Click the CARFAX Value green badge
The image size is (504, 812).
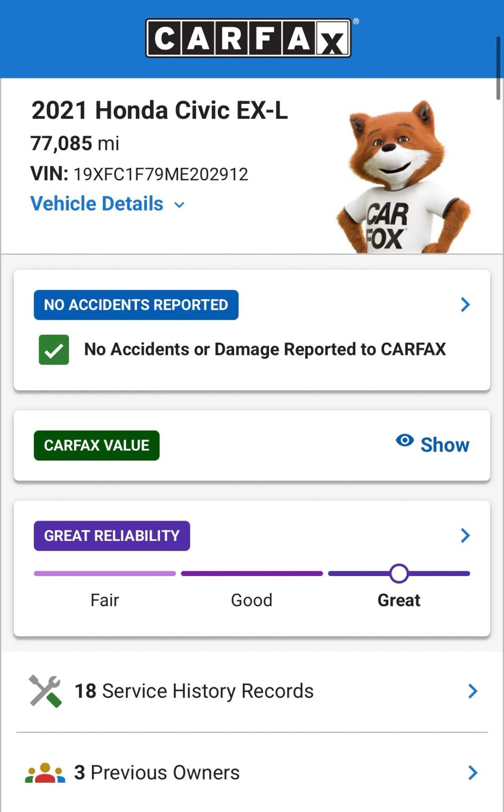[96, 446]
